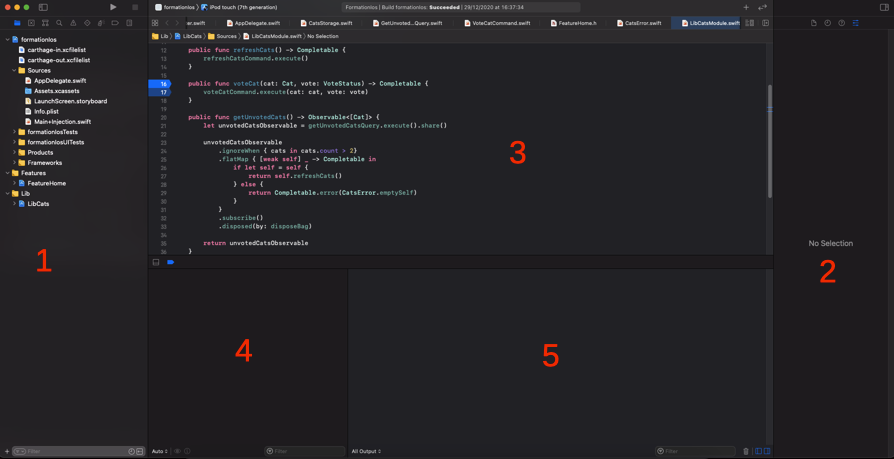894x459 pixels.
Task: Switch to the CatsError.swift tab
Action: coord(638,23)
